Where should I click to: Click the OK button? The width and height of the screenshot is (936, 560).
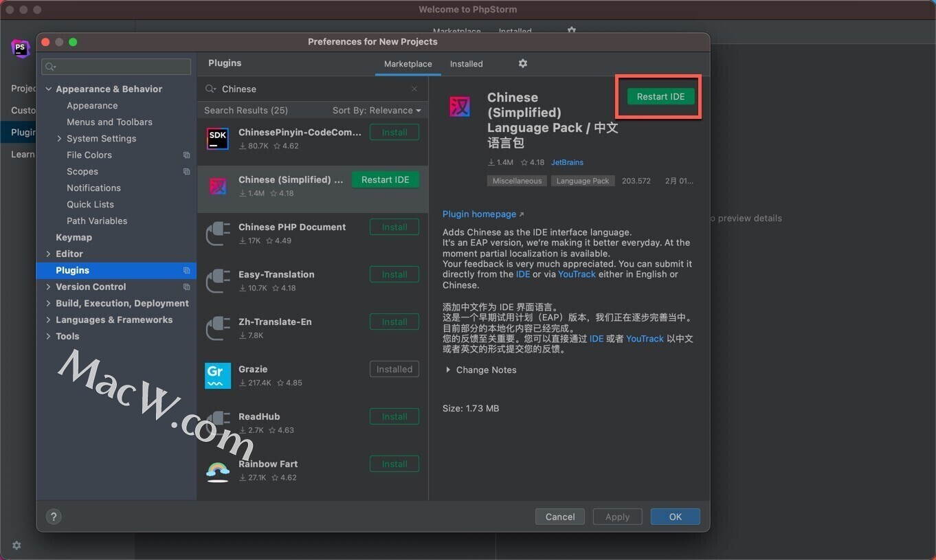[676, 517]
